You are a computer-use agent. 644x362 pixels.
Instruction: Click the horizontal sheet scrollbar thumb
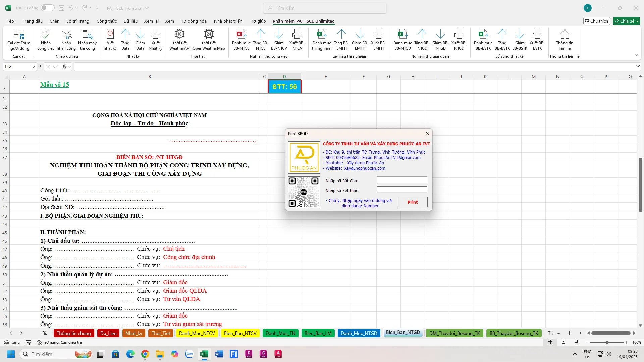tap(611, 333)
